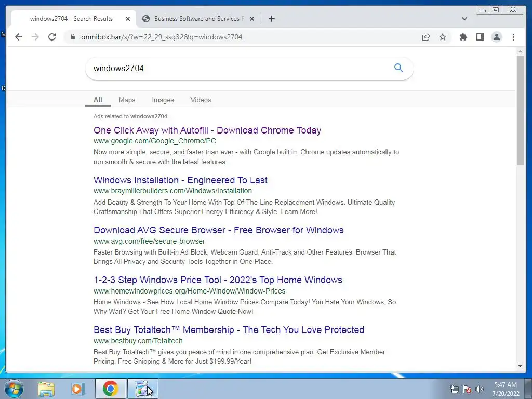This screenshot has width=532, height=399.
Task: Click the scrollbar up arrow
Action: tap(520, 51)
